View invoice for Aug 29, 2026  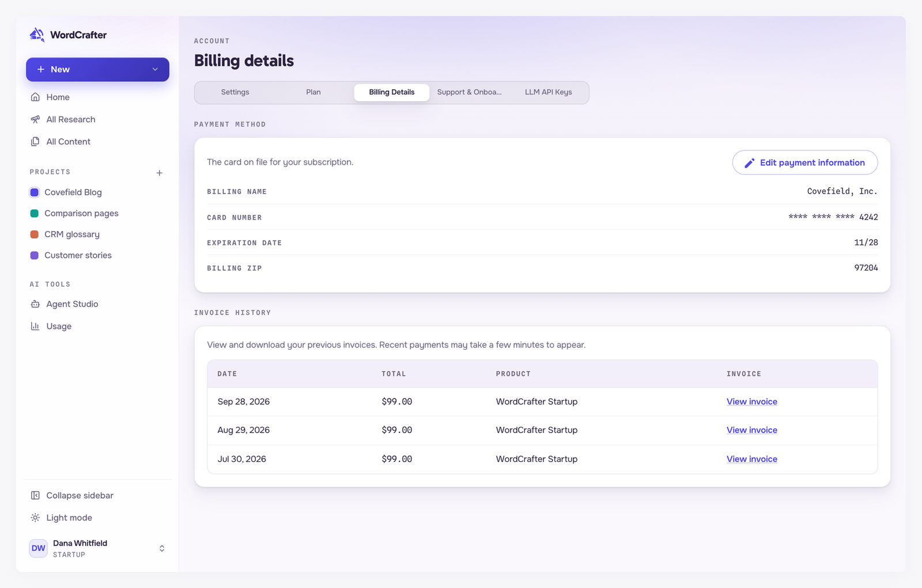[x=752, y=430]
